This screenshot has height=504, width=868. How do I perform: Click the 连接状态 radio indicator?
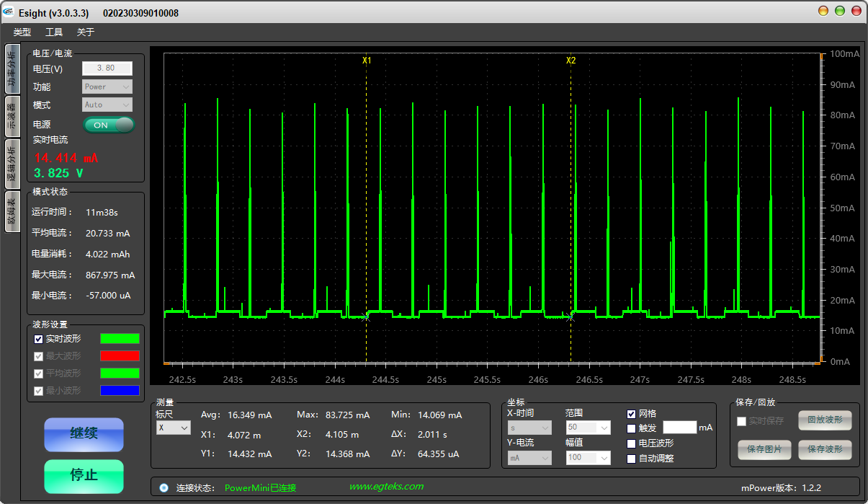coord(164,488)
